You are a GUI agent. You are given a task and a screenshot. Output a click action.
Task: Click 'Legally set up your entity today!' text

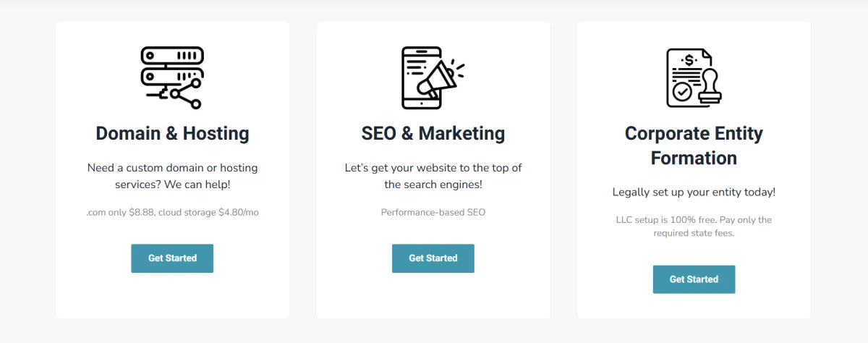pyautogui.click(x=693, y=192)
